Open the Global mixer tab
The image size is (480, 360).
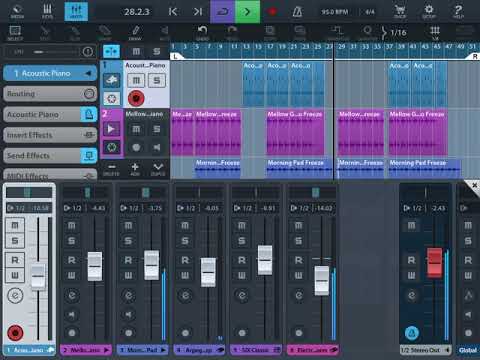pyautogui.click(x=468, y=350)
